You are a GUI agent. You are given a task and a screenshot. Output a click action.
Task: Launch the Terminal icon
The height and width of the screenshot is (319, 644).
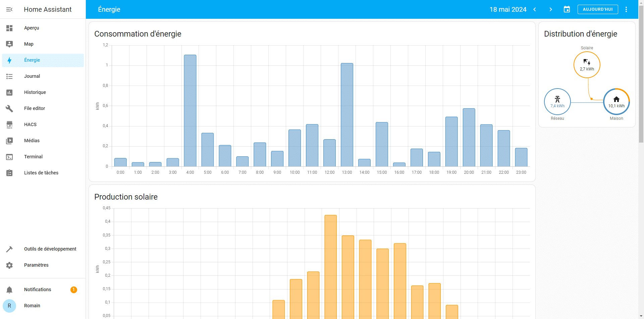coord(9,157)
